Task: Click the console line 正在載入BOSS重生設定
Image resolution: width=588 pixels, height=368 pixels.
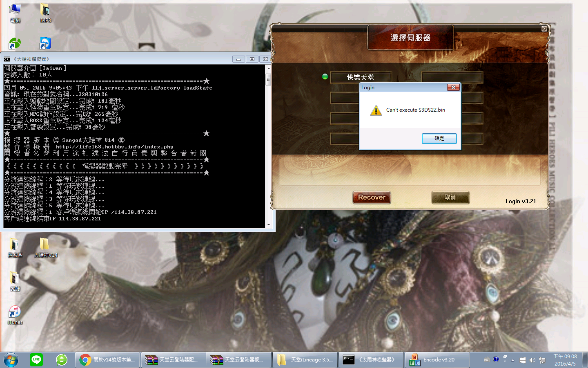Action: click(x=63, y=121)
